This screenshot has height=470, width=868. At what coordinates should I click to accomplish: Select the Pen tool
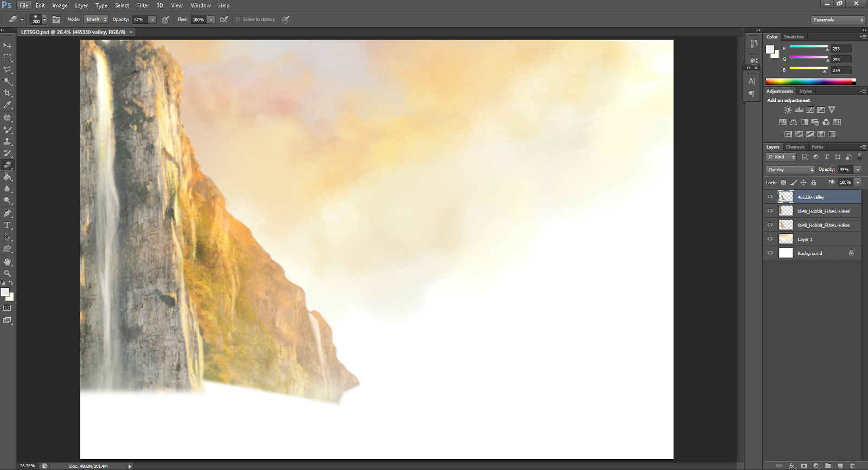tap(8, 214)
